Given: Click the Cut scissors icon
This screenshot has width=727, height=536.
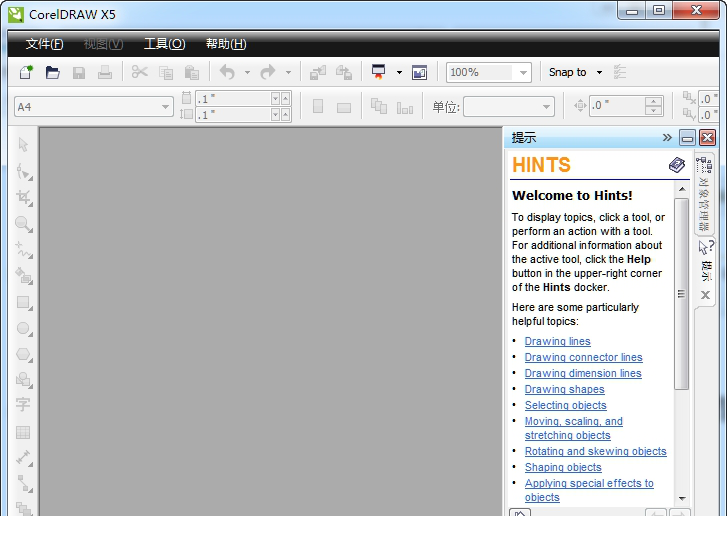Looking at the screenshot, I should (139, 72).
